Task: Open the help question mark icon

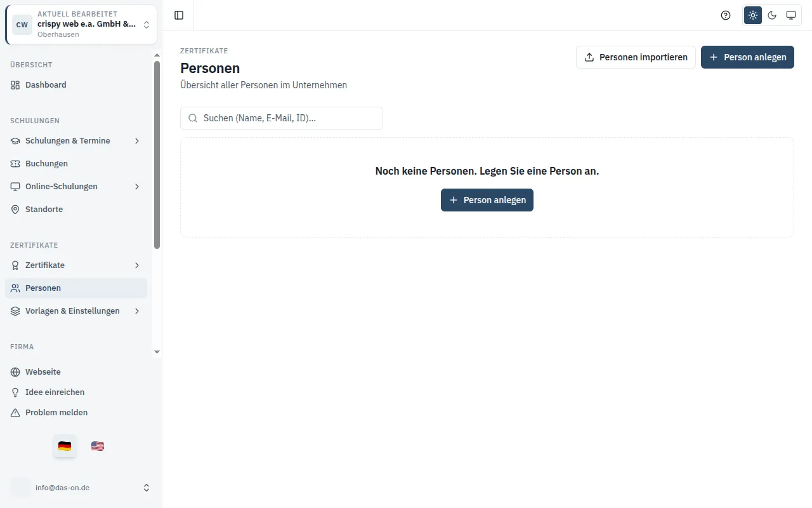Action: [x=726, y=15]
